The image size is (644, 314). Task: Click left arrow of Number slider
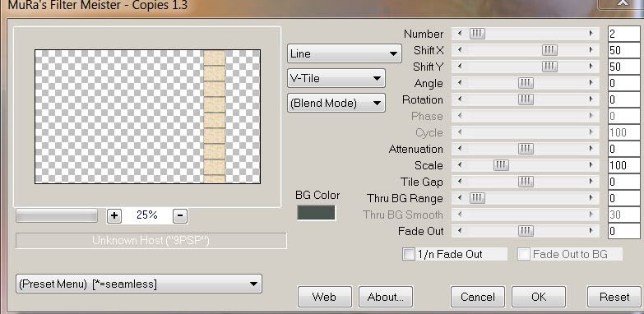click(460, 33)
